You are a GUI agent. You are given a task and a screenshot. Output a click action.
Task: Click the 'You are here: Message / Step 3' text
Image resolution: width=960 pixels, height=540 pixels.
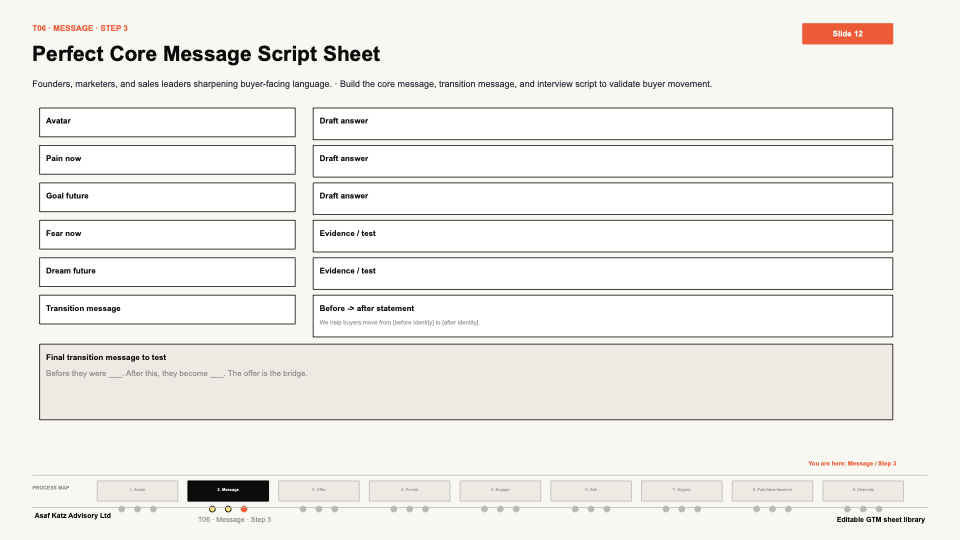pyautogui.click(x=852, y=463)
